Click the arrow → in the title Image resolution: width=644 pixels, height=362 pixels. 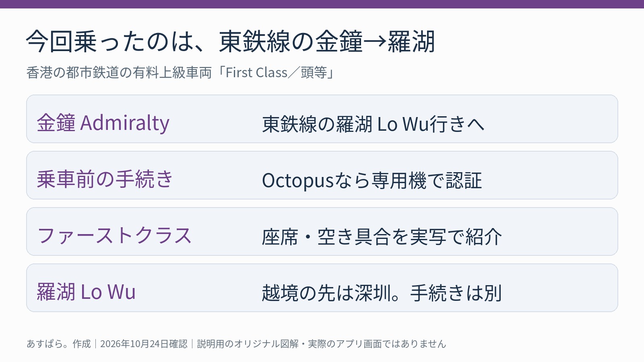[375, 41]
